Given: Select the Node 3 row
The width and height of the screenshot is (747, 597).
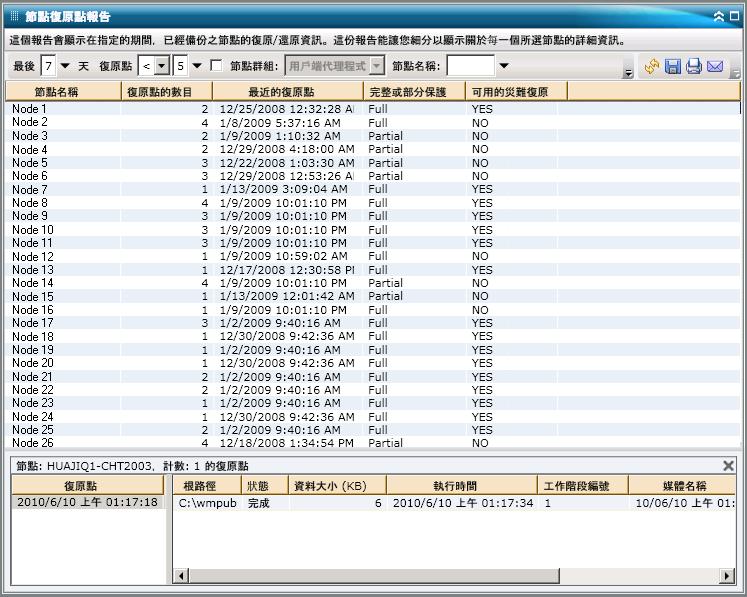Looking at the screenshot, I should click(x=373, y=136).
